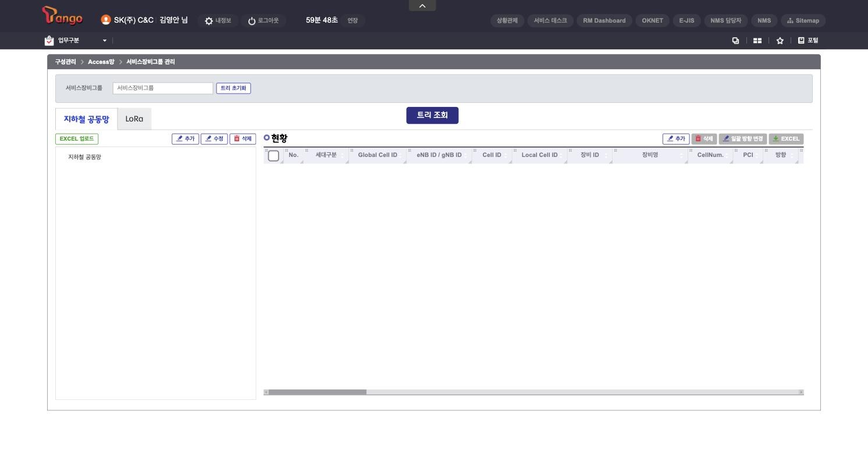Click 추가 button above the tree panel
868x472 pixels.
(x=186, y=139)
